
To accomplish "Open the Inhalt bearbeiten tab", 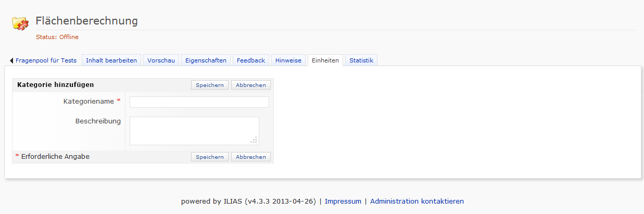I will (111, 60).
